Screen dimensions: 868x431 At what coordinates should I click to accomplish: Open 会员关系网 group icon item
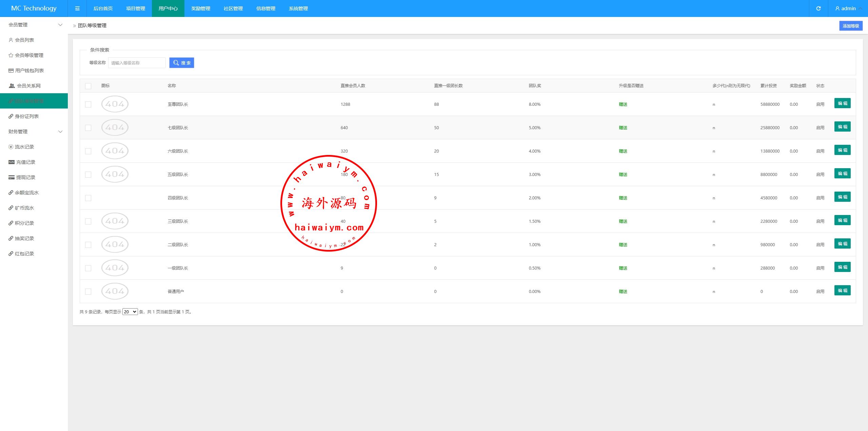pos(12,86)
